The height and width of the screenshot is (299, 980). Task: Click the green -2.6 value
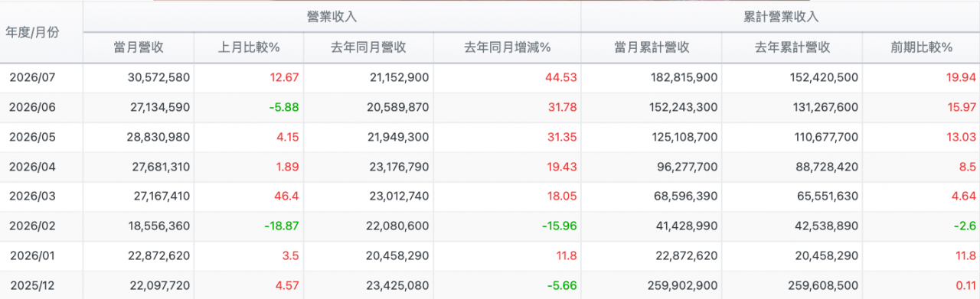click(x=964, y=226)
